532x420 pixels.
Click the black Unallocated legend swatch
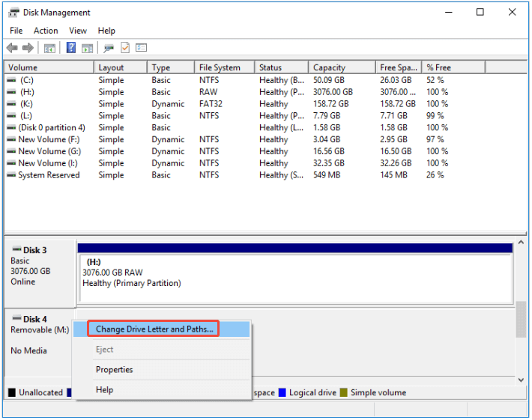(x=12, y=393)
